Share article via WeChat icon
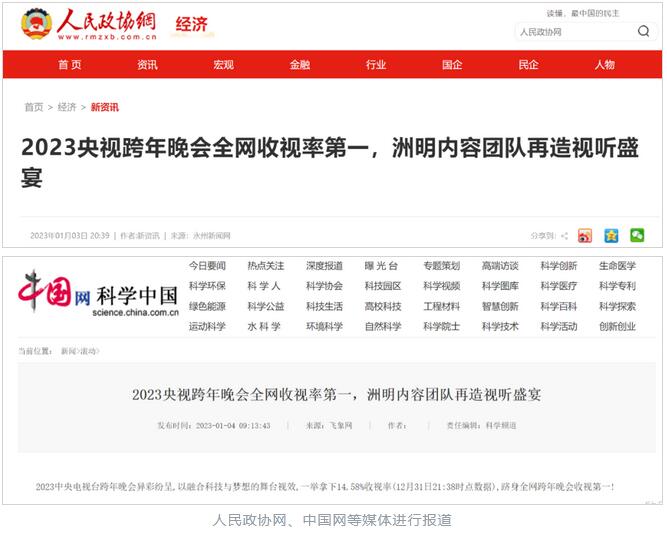This screenshot has width=667, height=541. click(x=637, y=235)
